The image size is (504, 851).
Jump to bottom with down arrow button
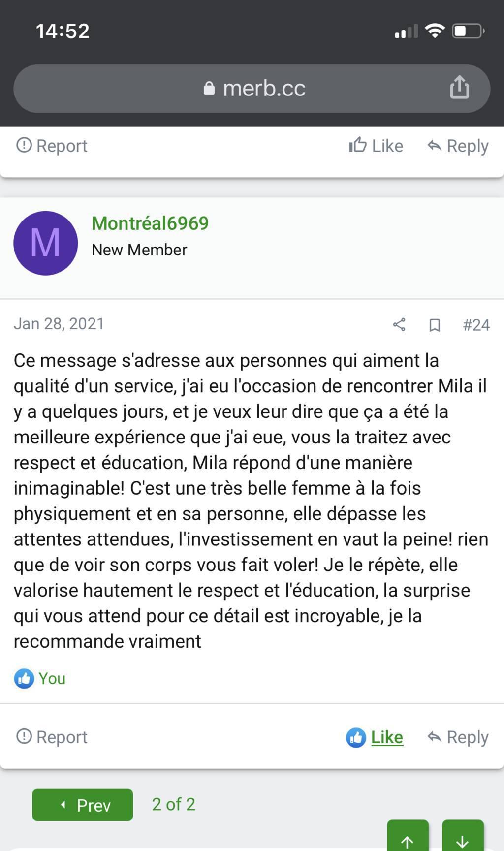click(463, 839)
